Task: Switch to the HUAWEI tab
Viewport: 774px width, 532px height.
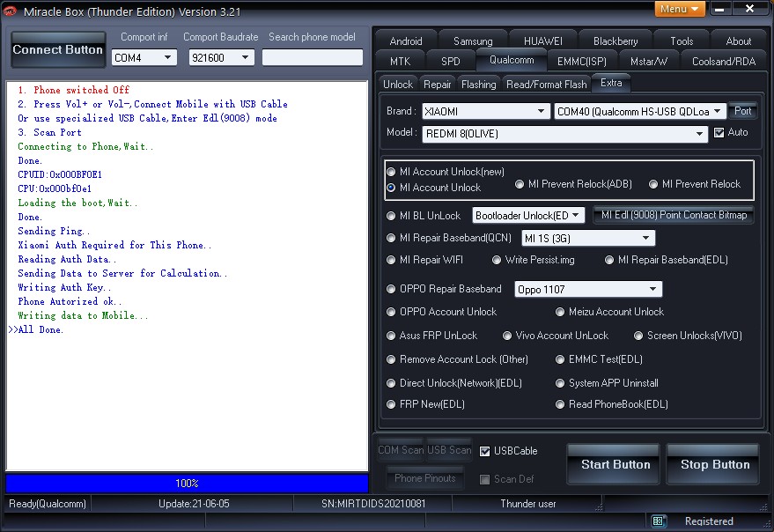Action: click(x=542, y=41)
